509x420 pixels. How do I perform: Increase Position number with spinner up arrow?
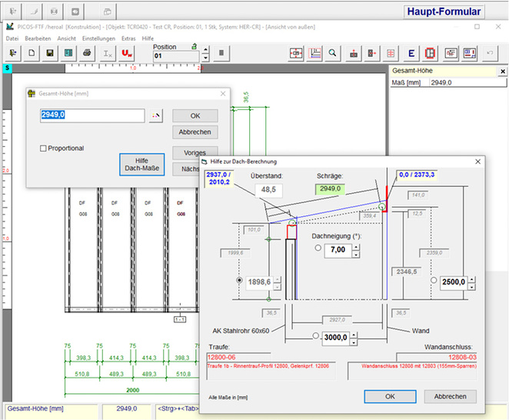[x=205, y=49]
